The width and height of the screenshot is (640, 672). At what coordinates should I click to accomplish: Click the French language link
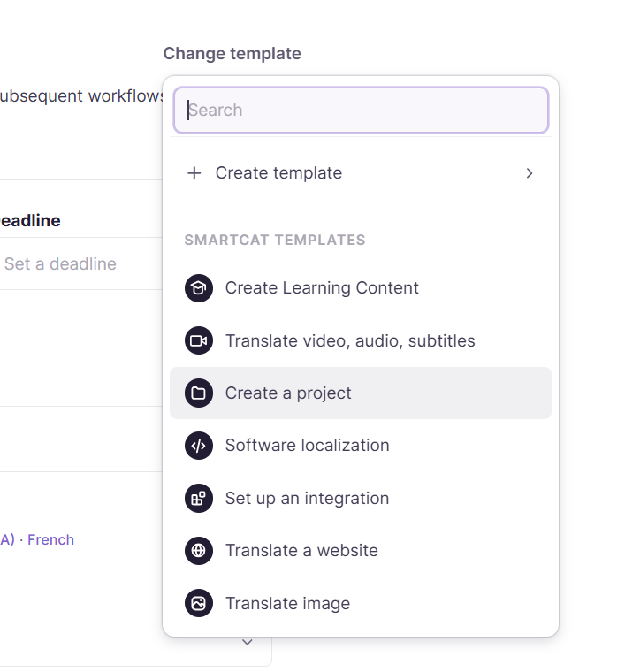[x=50, y=539]
